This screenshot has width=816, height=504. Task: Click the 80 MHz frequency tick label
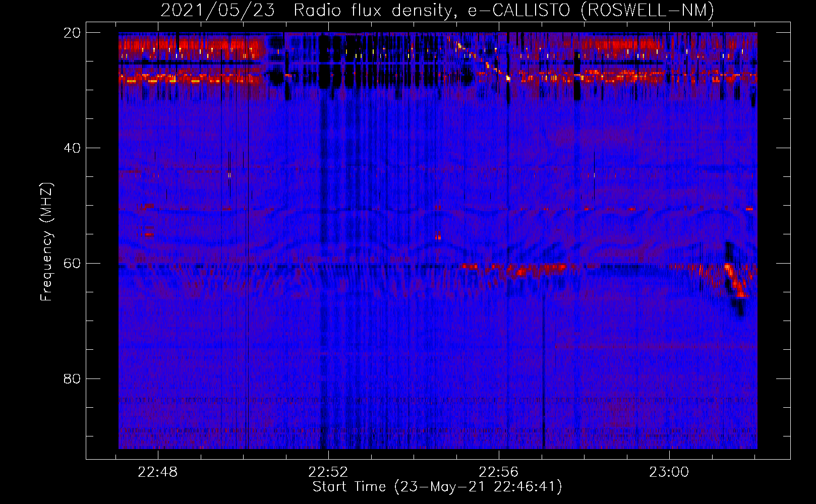click(72, 379)
